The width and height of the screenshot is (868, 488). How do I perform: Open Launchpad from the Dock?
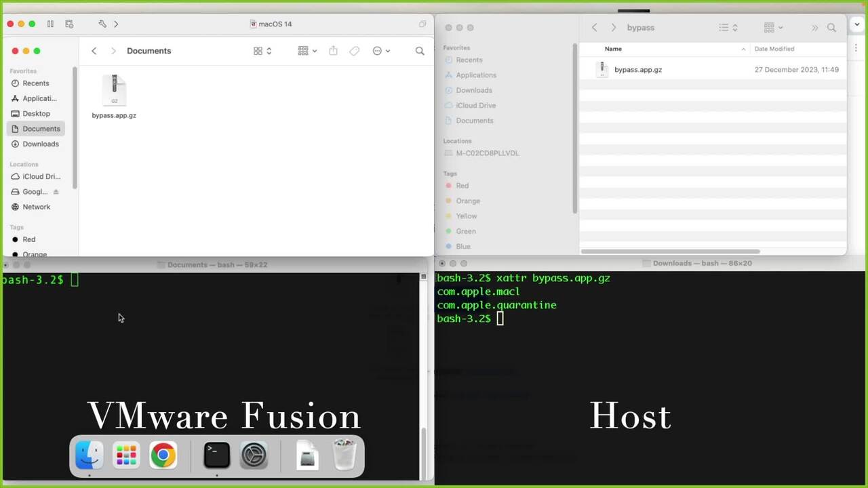click(126, 455)
